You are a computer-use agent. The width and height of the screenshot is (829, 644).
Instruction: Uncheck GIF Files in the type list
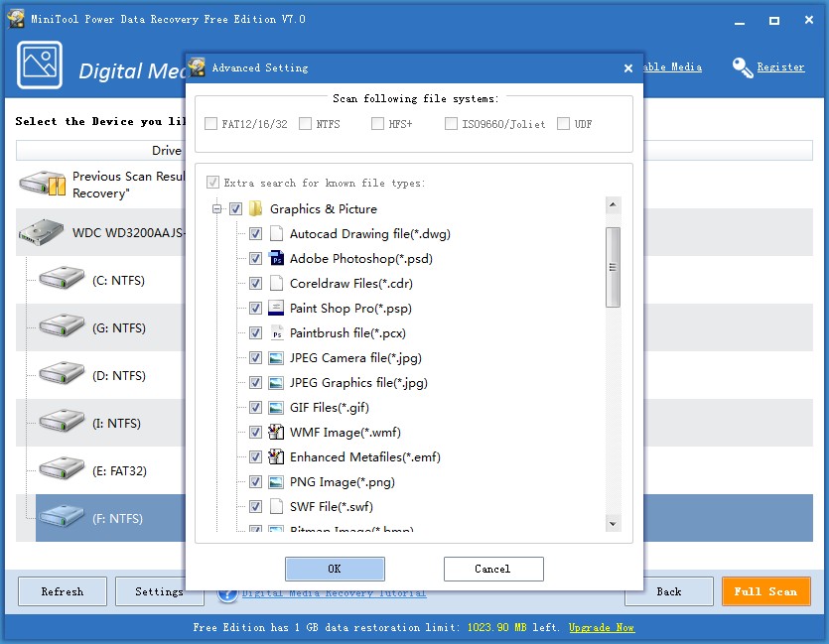(255, 407)
